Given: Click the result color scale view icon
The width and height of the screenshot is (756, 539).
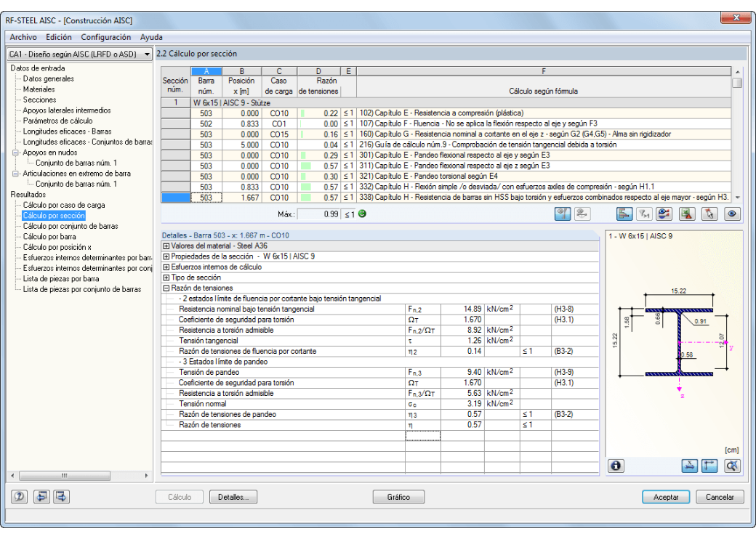Looking at the screenshot, I should pos(664,214).
